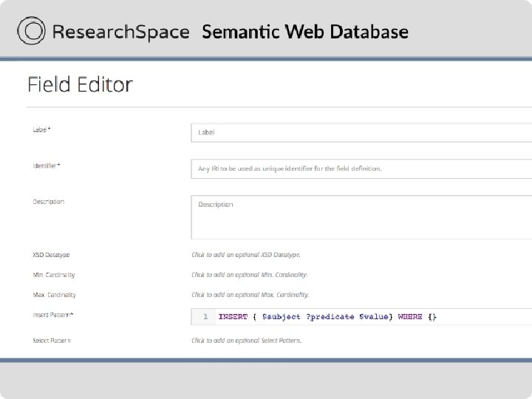
Task: Click line number 1 in the editor gutter
Action: [x=205, y=317]
